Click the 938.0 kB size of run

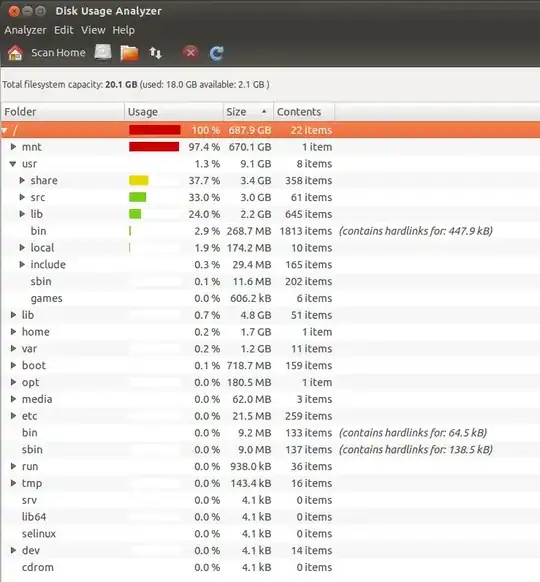251,467
